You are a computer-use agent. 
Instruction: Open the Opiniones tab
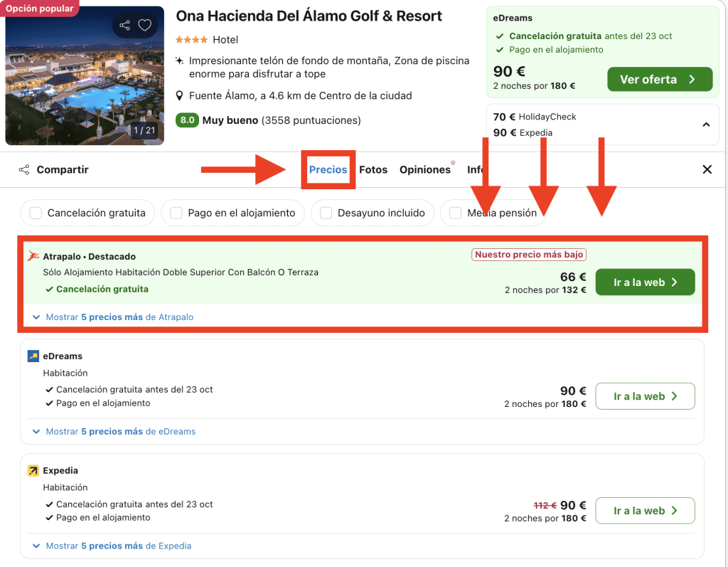tap(424, 169)
